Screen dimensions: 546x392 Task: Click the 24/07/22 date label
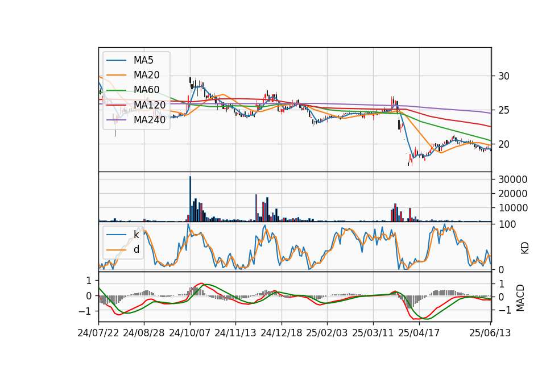pyautogui.click(x=98, y=333)
